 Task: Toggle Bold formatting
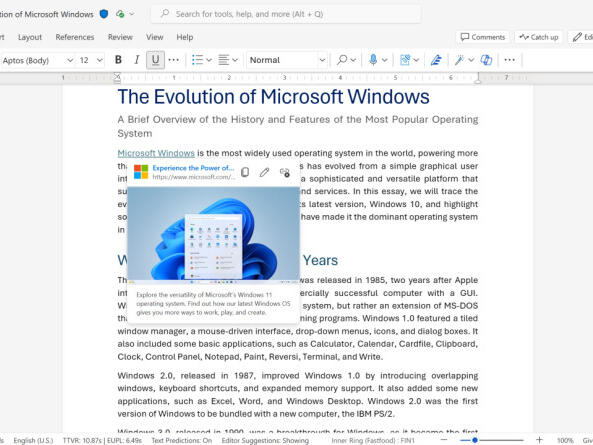[x=118, y=60]
